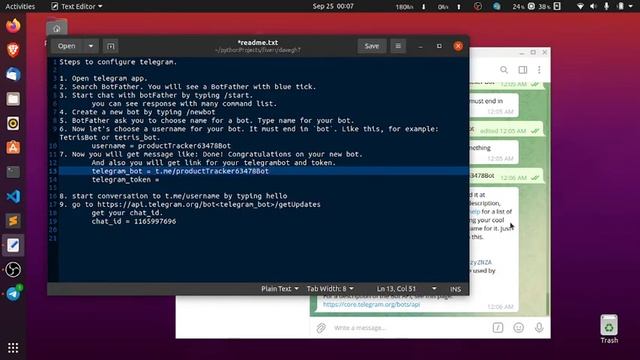Open the Text Editor app menu
Image resolution: width=640 pixels, height=360 pixels.
[x=76, y=6]
